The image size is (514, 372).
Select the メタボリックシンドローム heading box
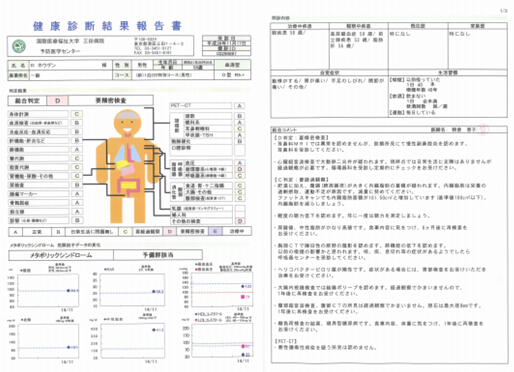click(x=61, y=255)
